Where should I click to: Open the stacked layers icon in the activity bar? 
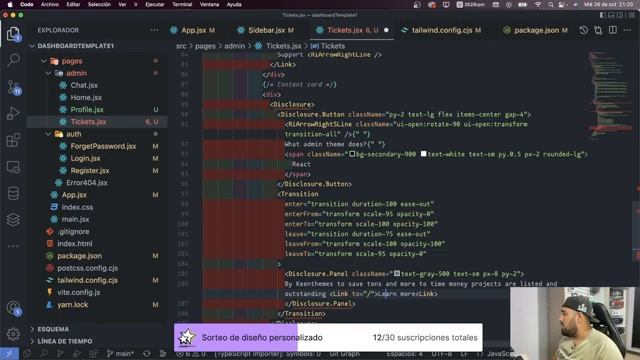tap(13, 220)
